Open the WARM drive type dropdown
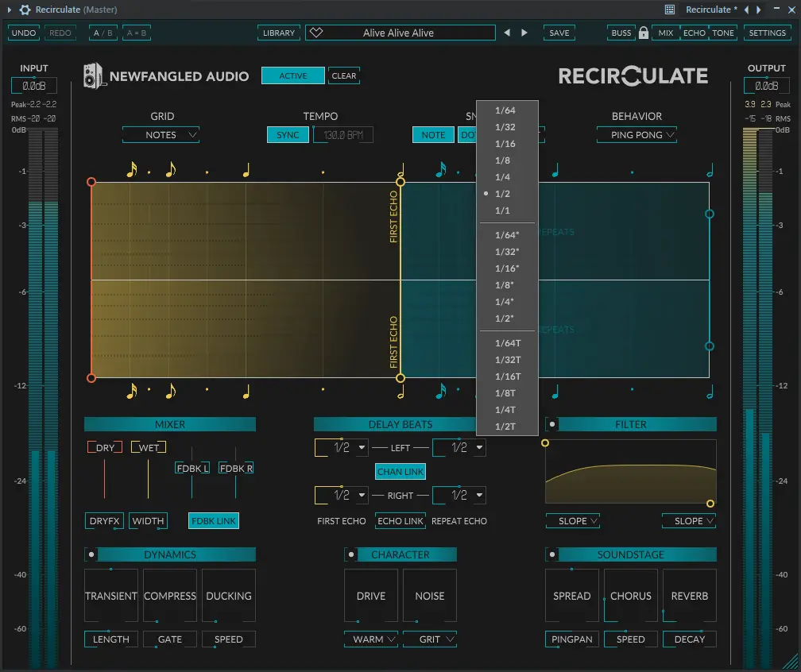This screenshot has width=801, height=672. coord(371,639)
